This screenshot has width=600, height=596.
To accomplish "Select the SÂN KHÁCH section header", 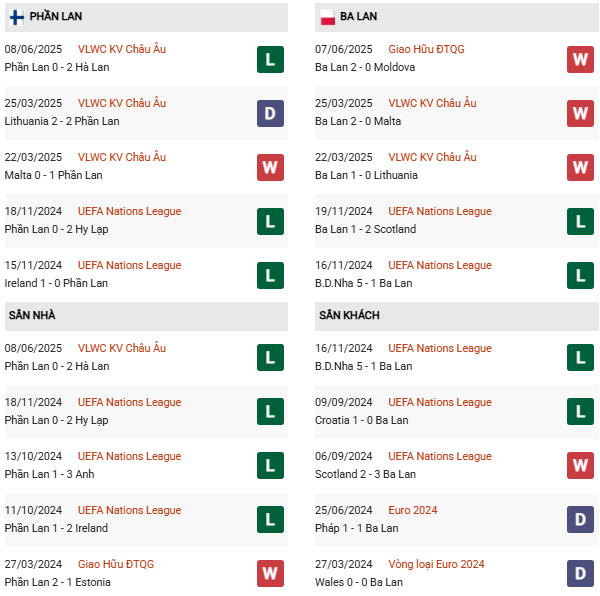I will pyautogui.click(x=348, y=316).
